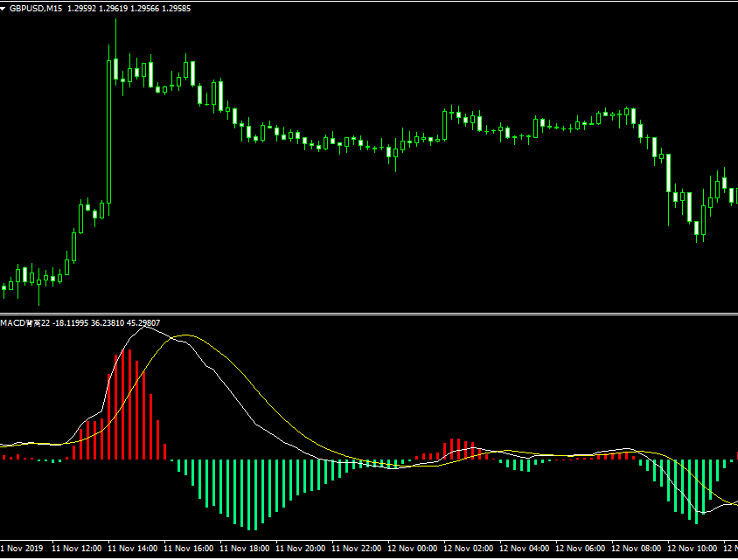The height and width of the screenshot is (560, 738).
Task: Click the 12 Nov 02:00 time label
Action: click(469, 549)
